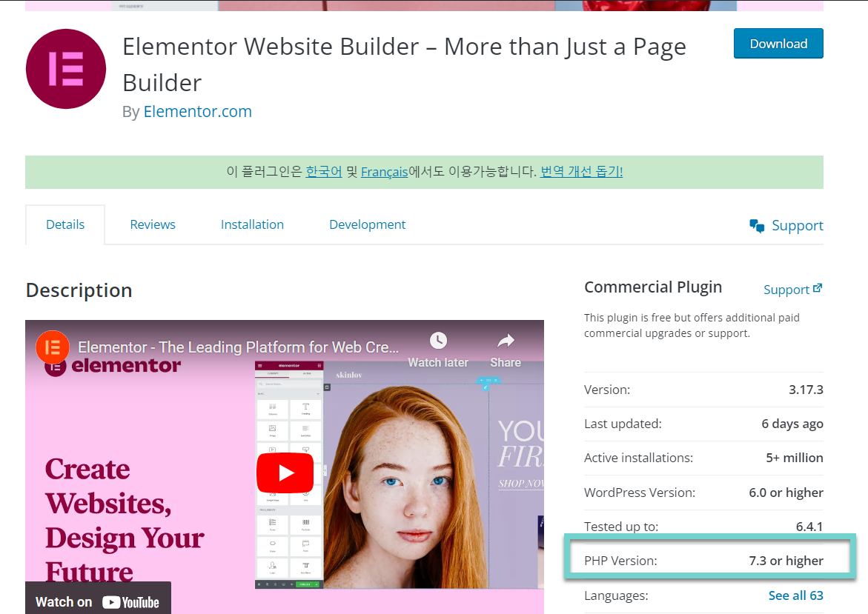Screen dimensions: 868x614
Task: Click the Français language link
Action: (x=384, y=171)
